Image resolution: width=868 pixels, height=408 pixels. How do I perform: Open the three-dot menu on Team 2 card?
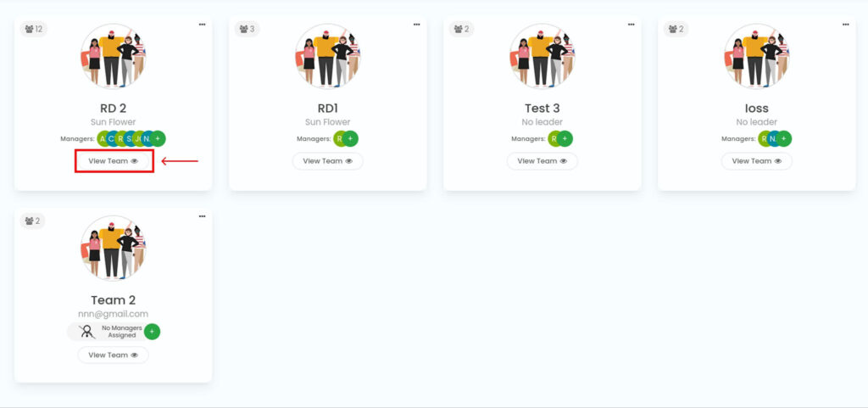202,216
